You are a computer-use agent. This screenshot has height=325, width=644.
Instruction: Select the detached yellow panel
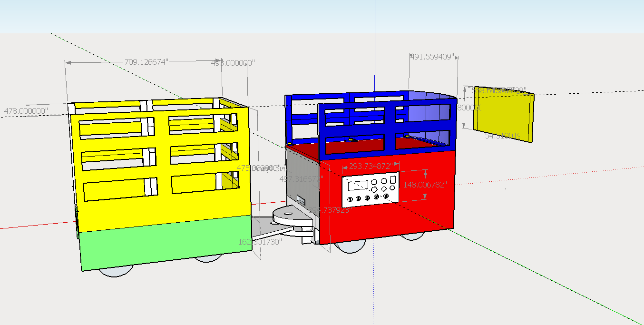tap(503, 117)
